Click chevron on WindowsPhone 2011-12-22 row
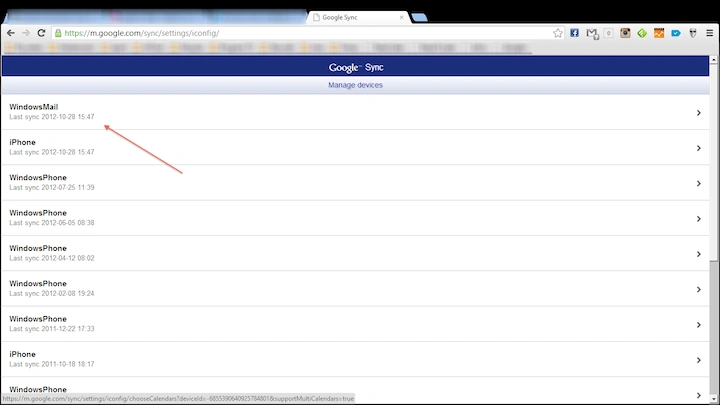Screen dimensions: 720x405 pyautogui.click(x=698, y=325)
